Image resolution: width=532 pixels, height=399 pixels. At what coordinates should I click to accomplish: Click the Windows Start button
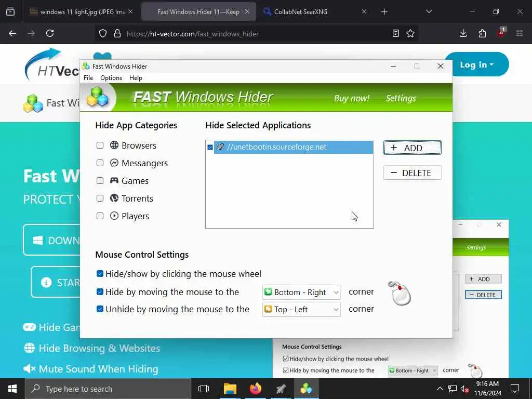tap(12, 389)
